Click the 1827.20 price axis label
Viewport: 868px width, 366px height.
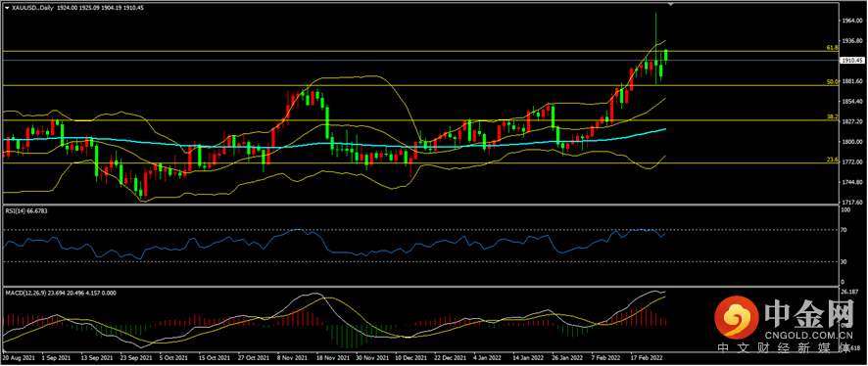coord(852,121)
